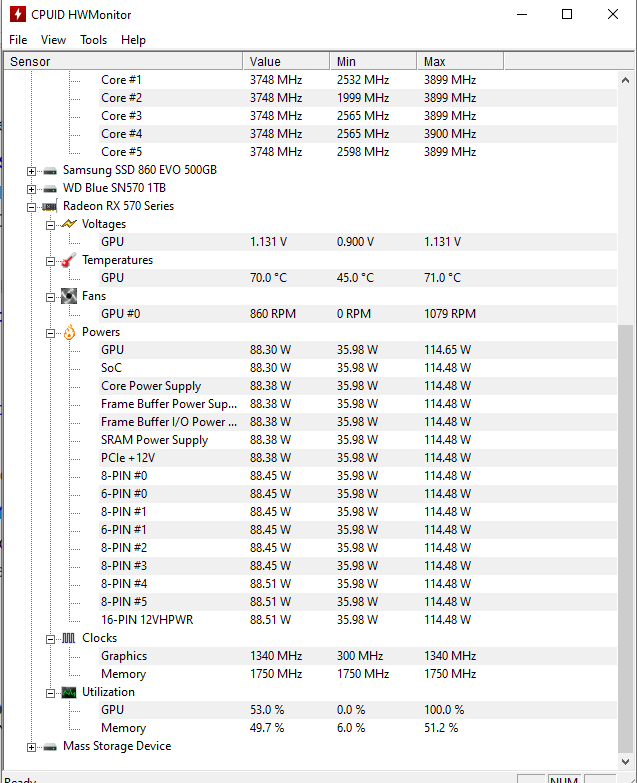Select the 16-PIN 12VHPWR row
Image resolution: width=637 pixels, height=783 pixels.
pyautogui.click(x=358, y=620)
